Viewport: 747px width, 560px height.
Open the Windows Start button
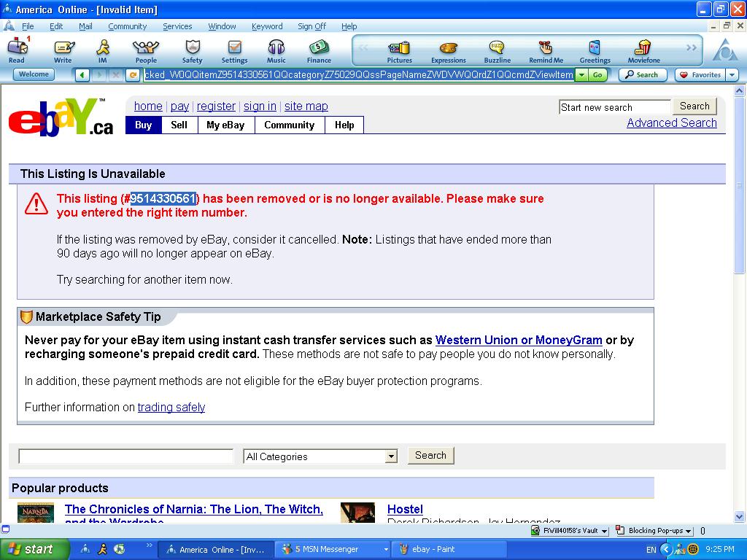(34, 550)
